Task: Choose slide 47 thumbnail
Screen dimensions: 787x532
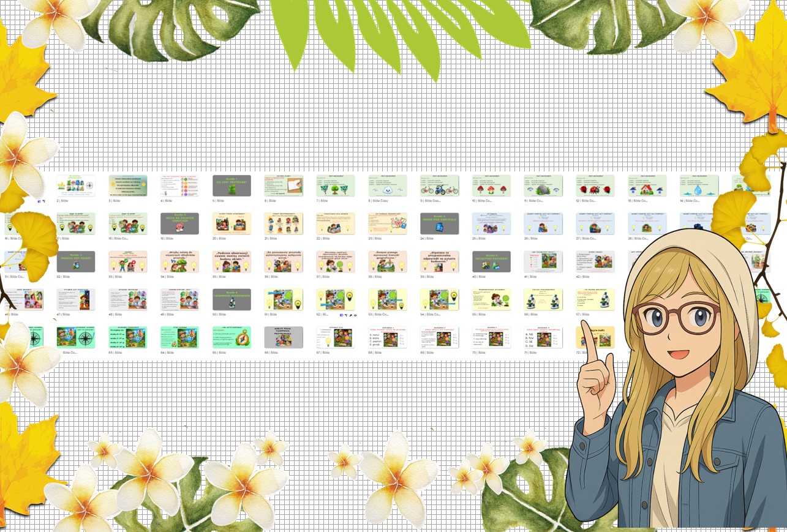Action: [x=76, y=299]
